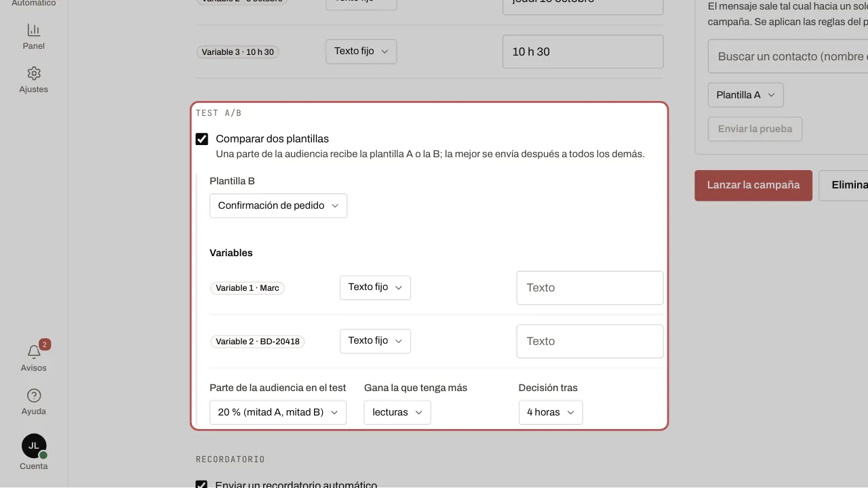The width and height of the screenshot is (868, 488).
Task: Click the Variable 2 · BD-20418 chip
Action: [x=258, y=342]
